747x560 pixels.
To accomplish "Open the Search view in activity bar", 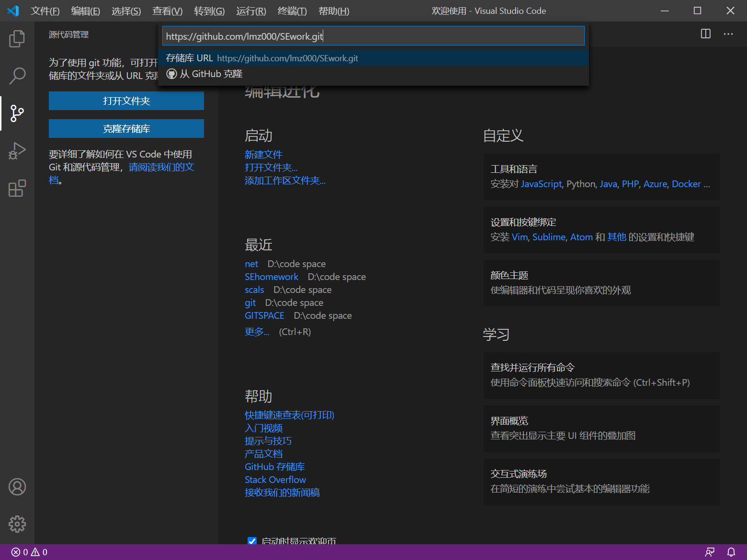I will [17, 76].
